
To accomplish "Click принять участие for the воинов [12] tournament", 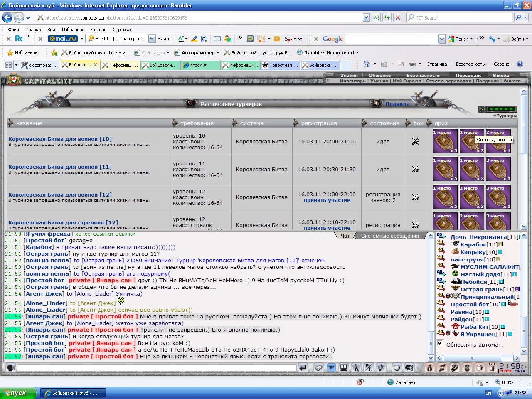I will pyautogui.click(x=327, y=200).
